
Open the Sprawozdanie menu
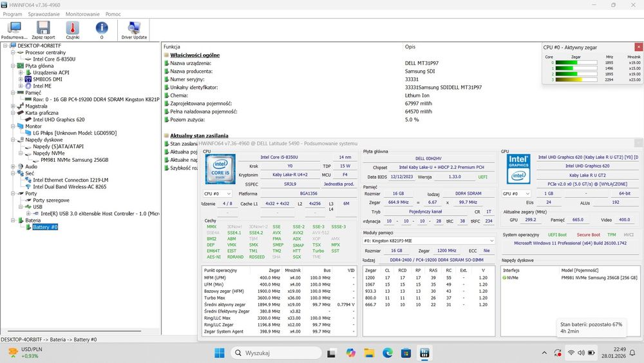[x=44, y=14]
